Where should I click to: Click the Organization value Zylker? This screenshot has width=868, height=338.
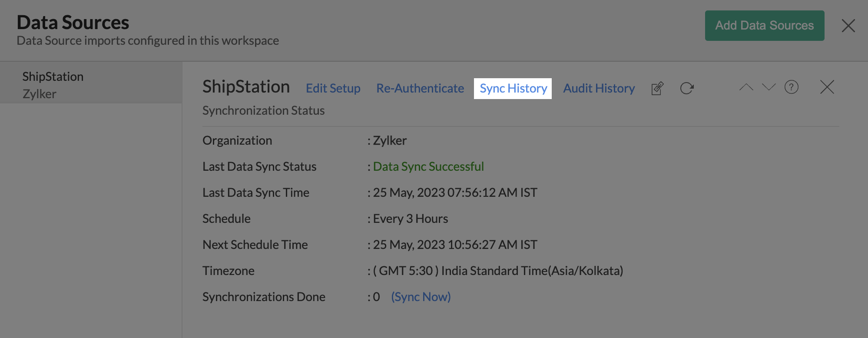click(390, 141)
